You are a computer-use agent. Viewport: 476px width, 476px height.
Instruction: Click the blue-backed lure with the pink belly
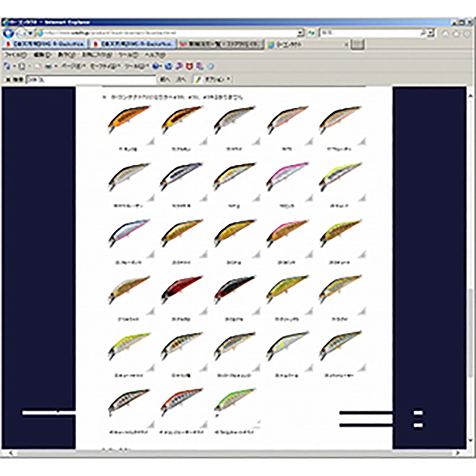129,233
